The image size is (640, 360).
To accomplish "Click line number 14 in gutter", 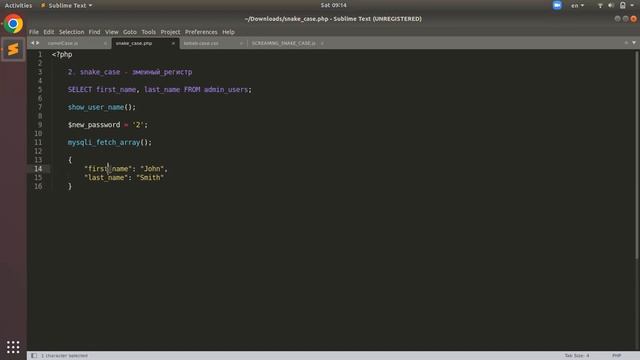I will tap(38, 169).
